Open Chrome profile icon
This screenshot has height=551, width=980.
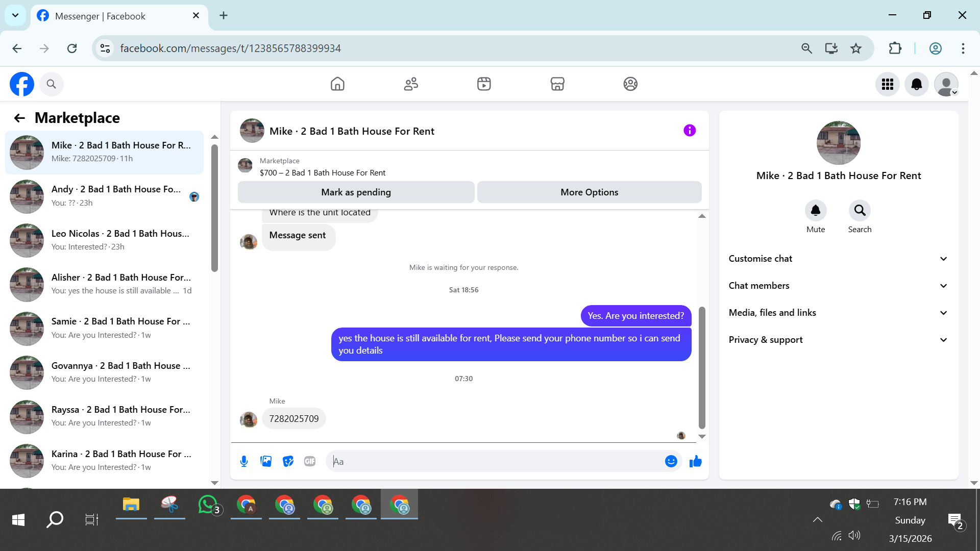[935, 48]
